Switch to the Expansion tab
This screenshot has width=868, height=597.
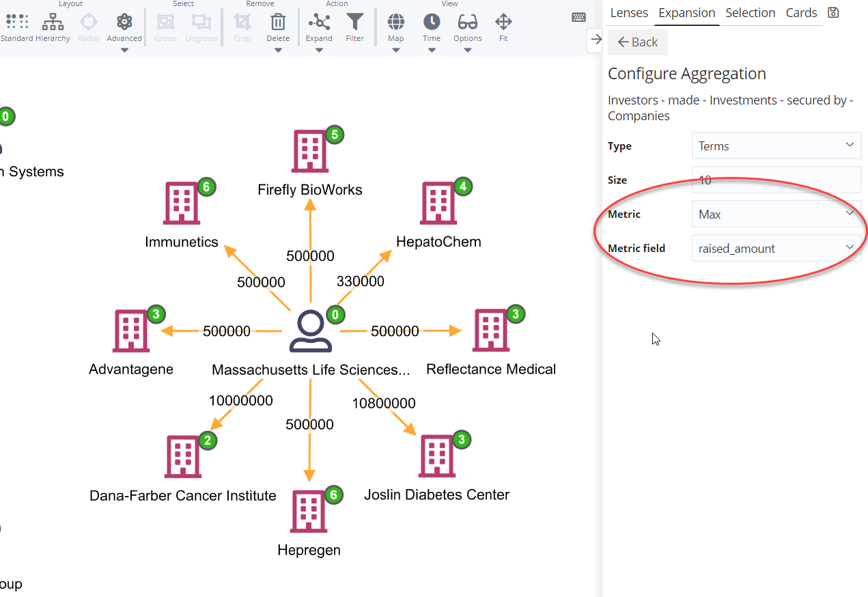(686, 13)
